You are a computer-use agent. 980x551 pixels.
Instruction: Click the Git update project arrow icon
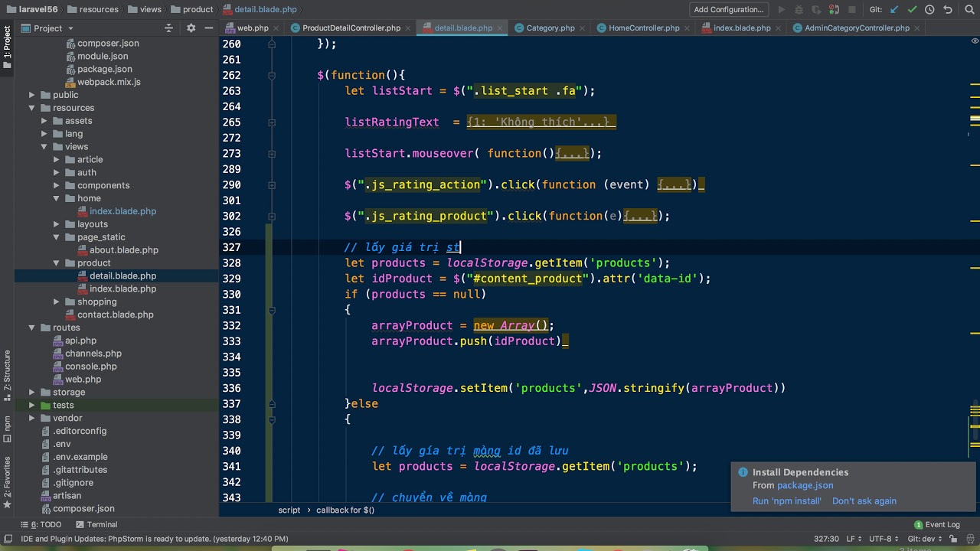click(893, 9)
